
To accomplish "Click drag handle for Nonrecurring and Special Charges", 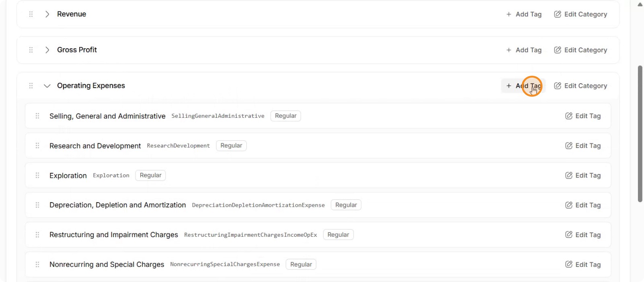I will (x=37, y=264).
